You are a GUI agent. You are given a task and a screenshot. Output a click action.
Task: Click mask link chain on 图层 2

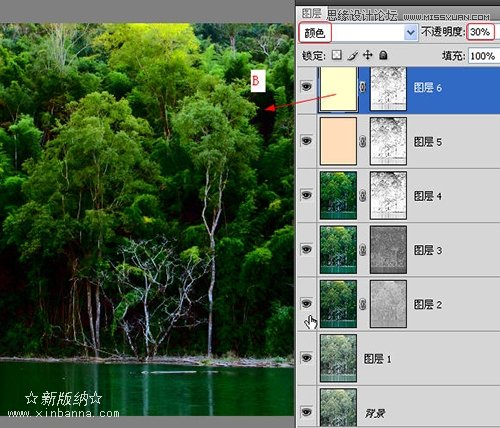coord(363,304)
